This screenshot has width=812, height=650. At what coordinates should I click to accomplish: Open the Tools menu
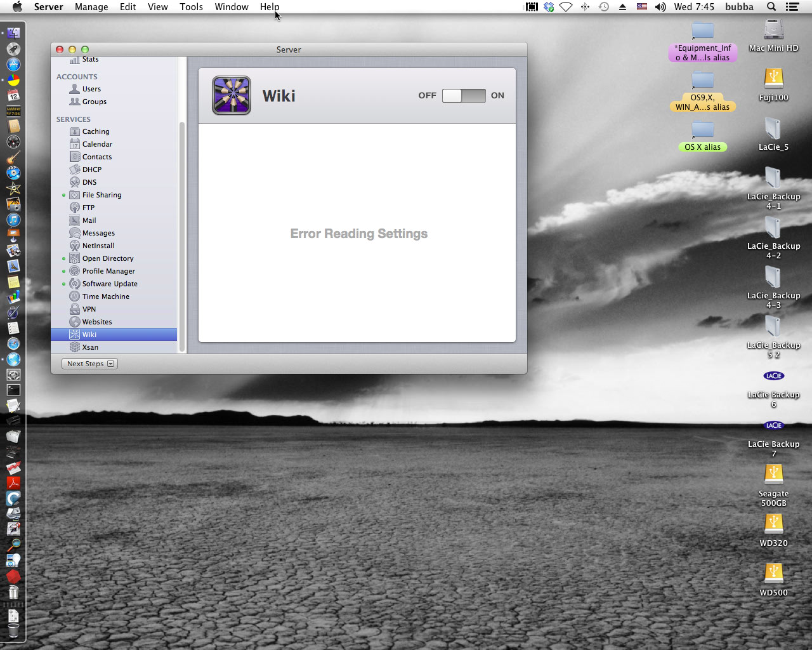(191, 7)
